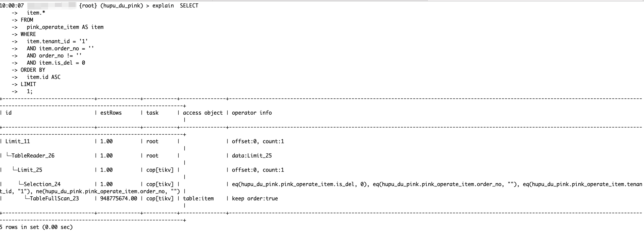The height and width of the screenshot is (232, 644).
Task: Click the operator info column header
Action: tap(252, 113)
